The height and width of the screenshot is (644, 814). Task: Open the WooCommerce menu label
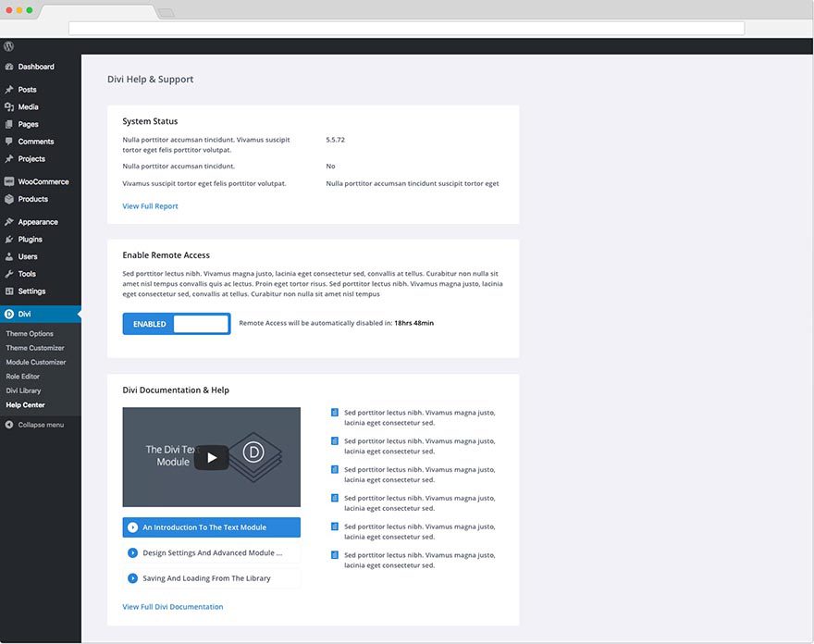(43, 181)
